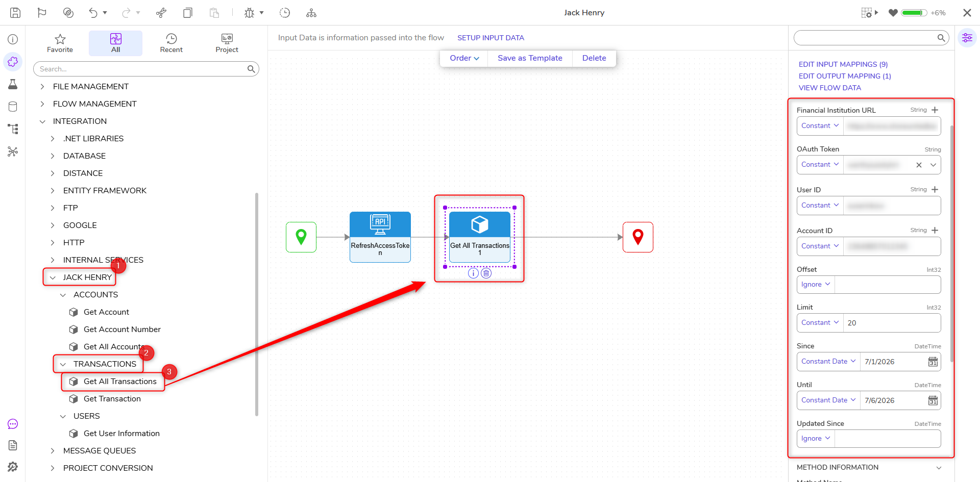Click the sliders settings icon at top right

coord(967,38)
